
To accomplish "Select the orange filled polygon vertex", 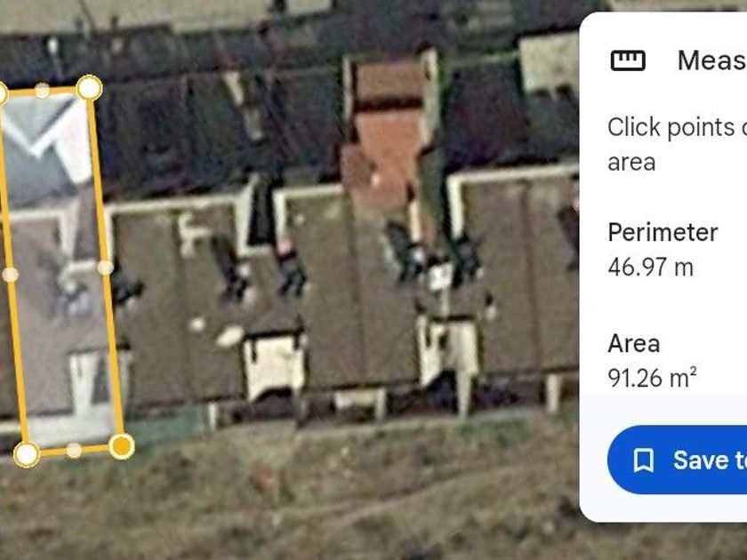I will [122, 446].
